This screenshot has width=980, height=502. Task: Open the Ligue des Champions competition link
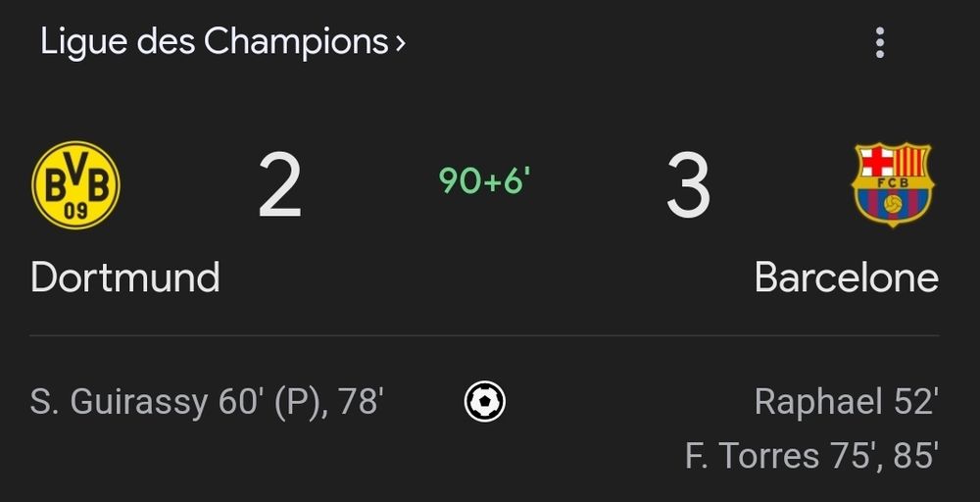pyautogui.click(x=213, y=42)
